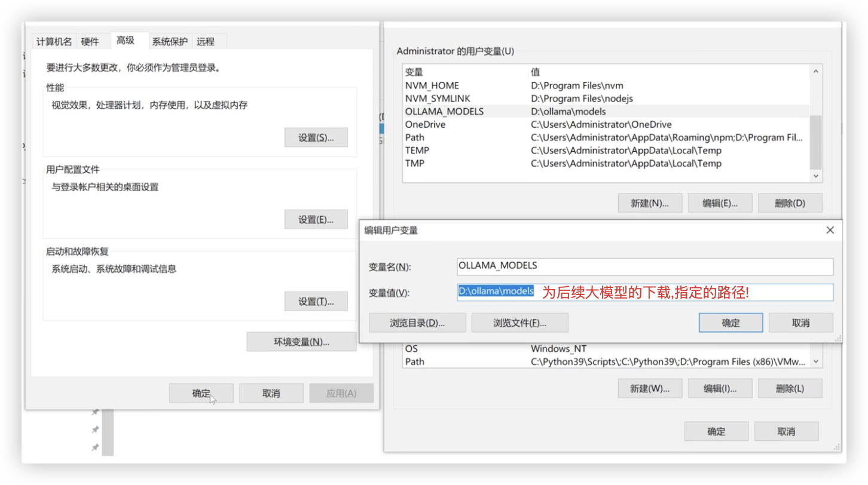Open user profiles 设置(E) button

point(316,219)
